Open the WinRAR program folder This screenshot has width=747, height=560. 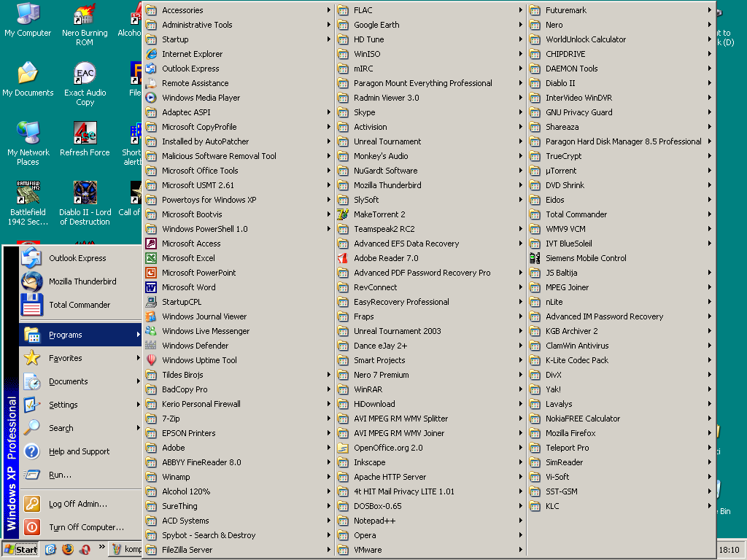[x=430, y=389]
